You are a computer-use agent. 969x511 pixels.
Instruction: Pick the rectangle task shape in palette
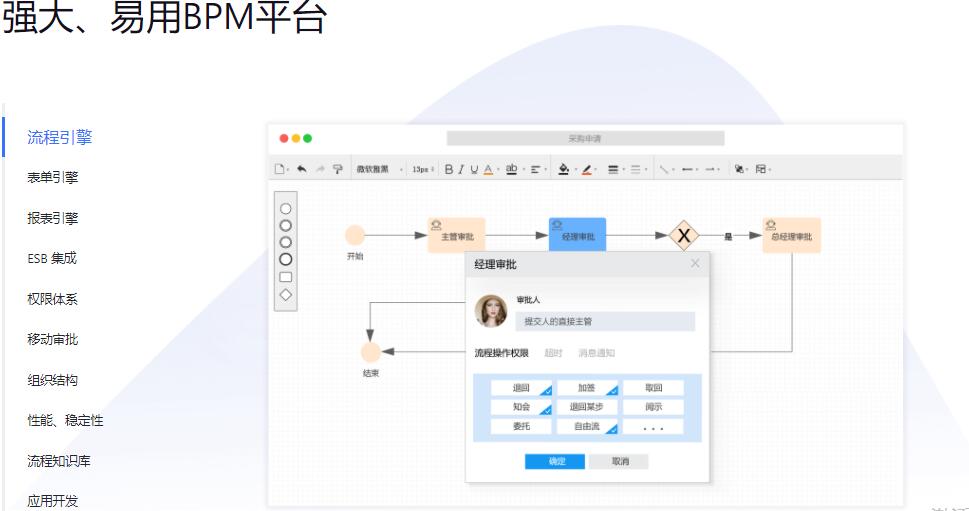pyautogui.click(x=286, y=276)
